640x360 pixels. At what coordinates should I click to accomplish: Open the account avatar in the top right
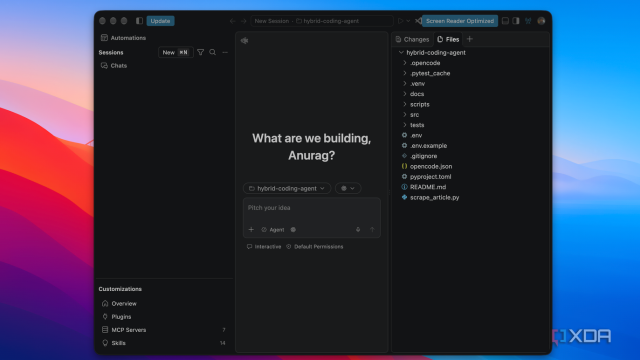click(541, 21)
